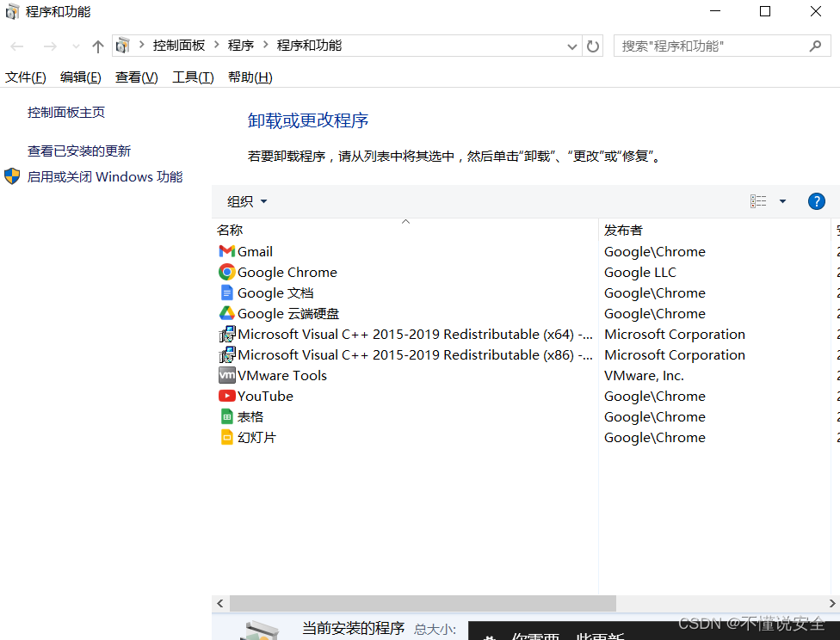Click the horizontal scrollbar thumb
The height and width of the screenshot is (640, 840).
pyautogui.click(x=423, y=603)
